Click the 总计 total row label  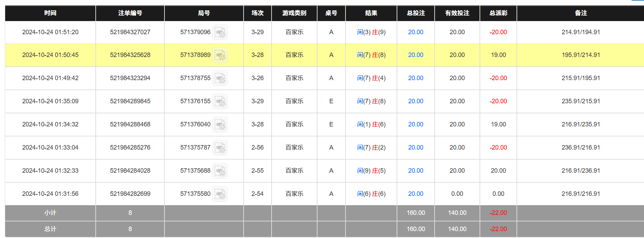click(50, 229)
